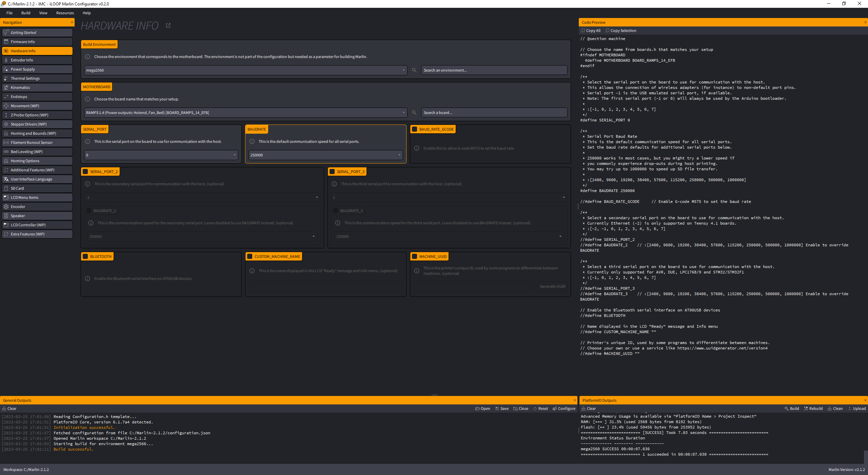
Task: Open the Build menu
Action: point(26,13)
